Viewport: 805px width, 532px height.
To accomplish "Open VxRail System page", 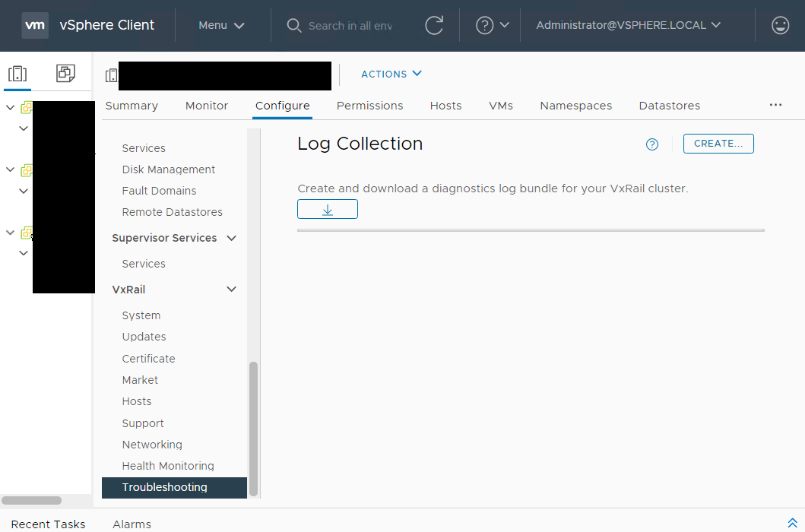I will click(141, 315).
